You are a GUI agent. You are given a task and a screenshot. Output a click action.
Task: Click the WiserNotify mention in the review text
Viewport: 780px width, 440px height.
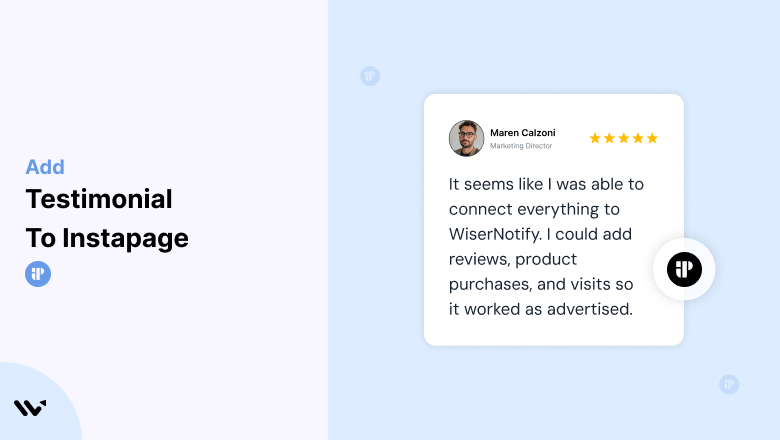click(494, 234)
